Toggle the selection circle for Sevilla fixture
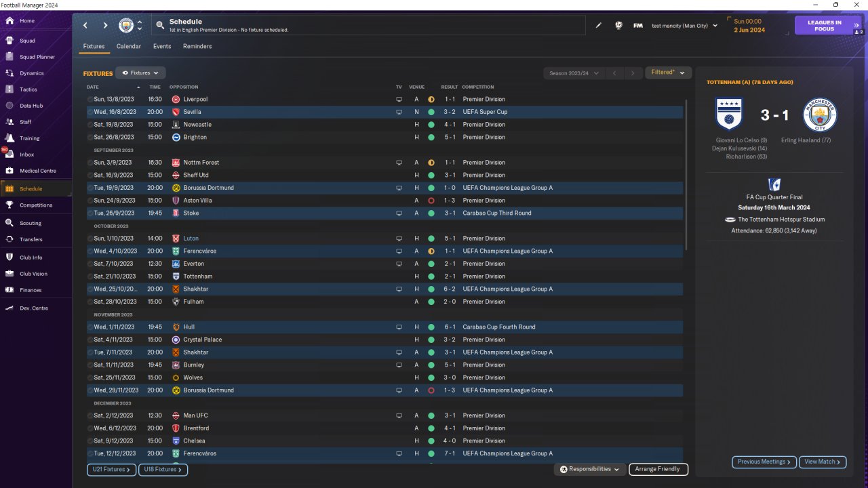868x488 pixels. pyautogui.click(x=90, y=112)
